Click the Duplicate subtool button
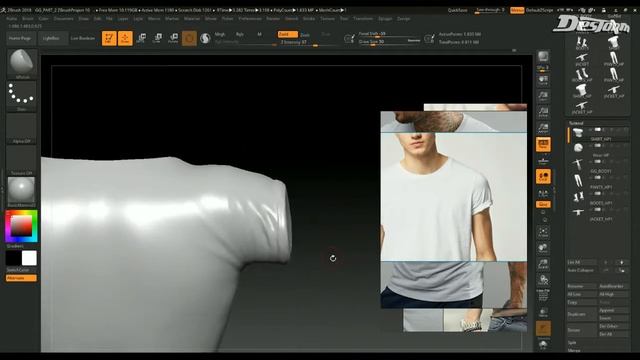 [582, 314]
